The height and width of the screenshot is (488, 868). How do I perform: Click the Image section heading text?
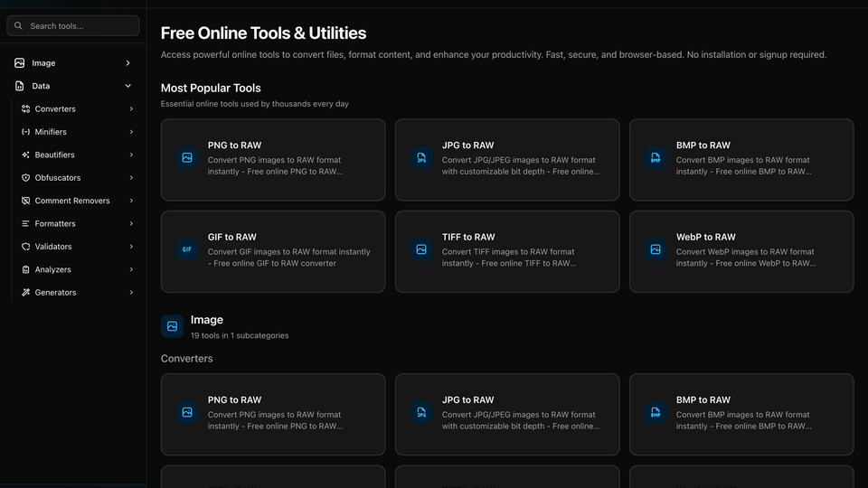pos(207,320)
